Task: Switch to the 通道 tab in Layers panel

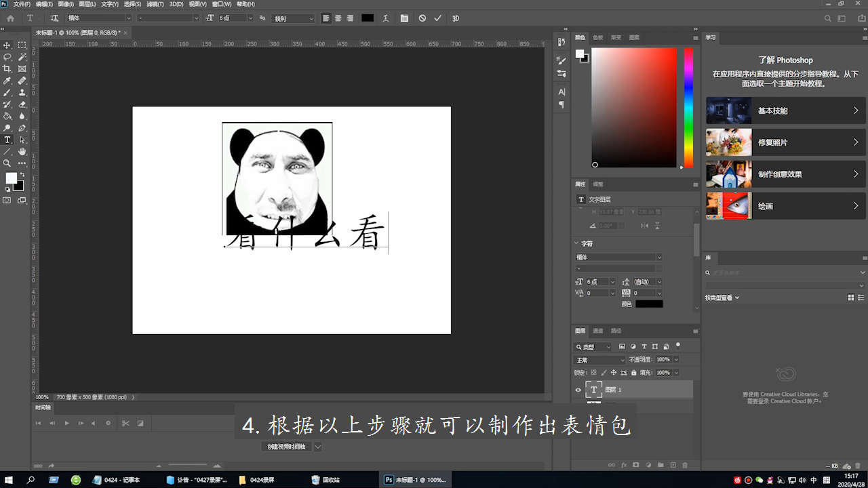Action: pos(598,331)
